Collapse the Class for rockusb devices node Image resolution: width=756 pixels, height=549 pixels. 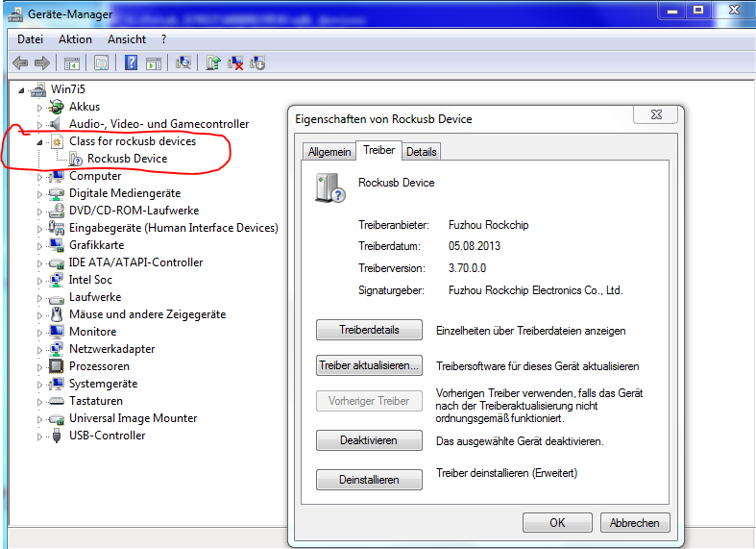click(40, 142)
